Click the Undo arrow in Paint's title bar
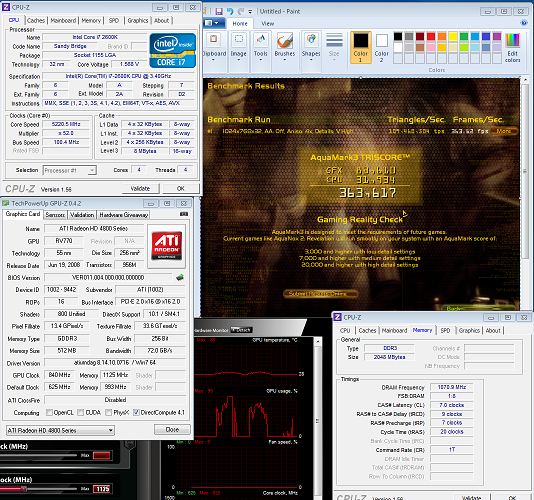 pos(230,12)
